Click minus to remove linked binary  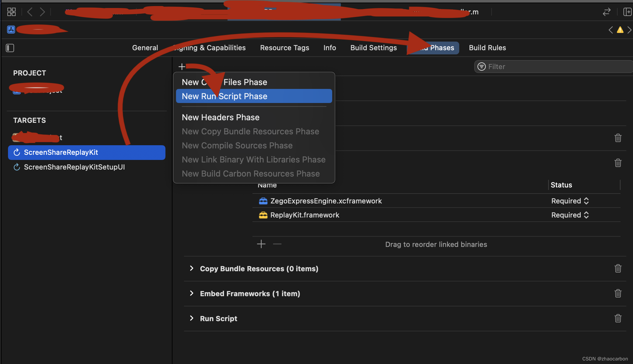click(x=277, y=244)
